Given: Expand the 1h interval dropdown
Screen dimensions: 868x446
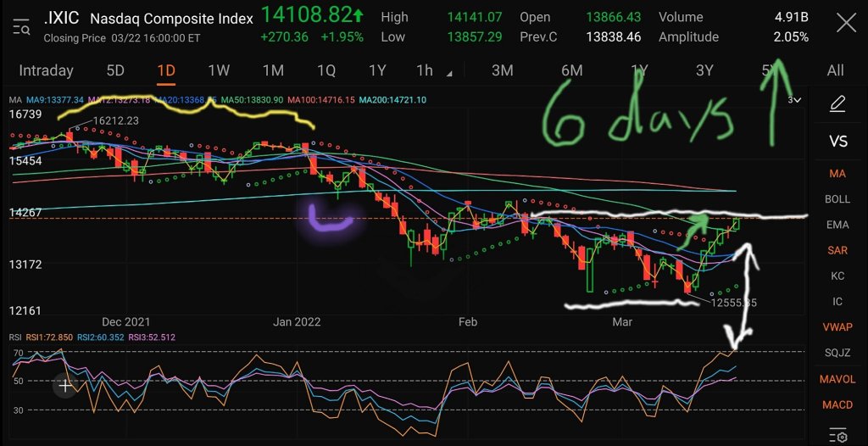Looking at the screenshot, I should click(x=449, y=74).
